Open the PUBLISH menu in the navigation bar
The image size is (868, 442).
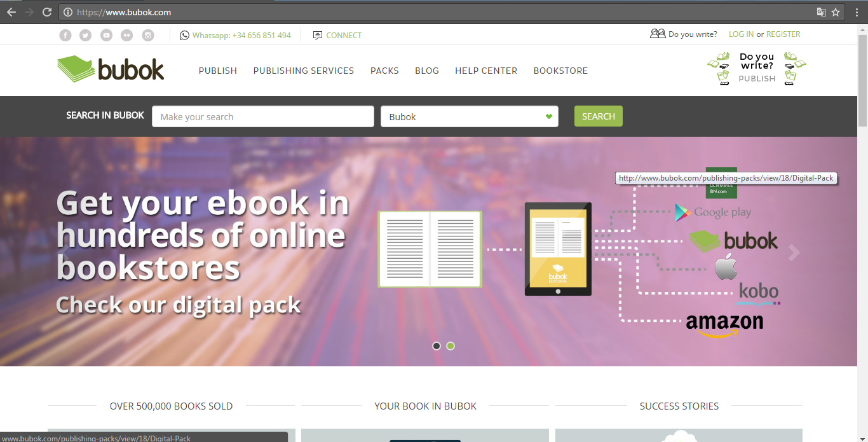point(218,71)
